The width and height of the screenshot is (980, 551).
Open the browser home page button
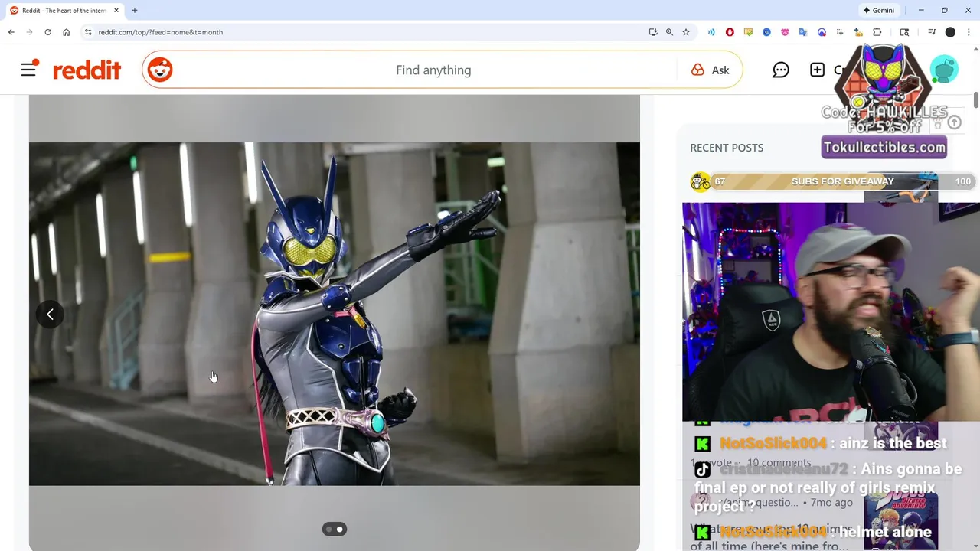coord(66,32)
